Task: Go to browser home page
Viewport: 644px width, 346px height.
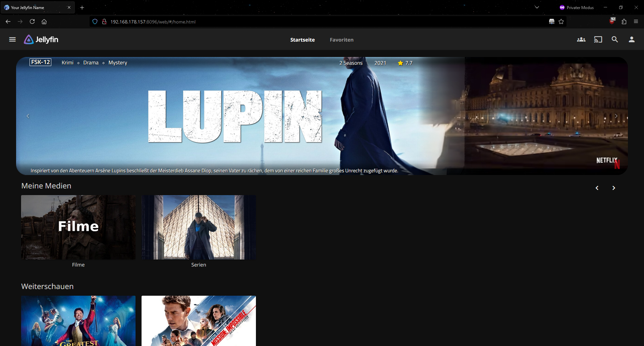Action: (x=44, y=22)
